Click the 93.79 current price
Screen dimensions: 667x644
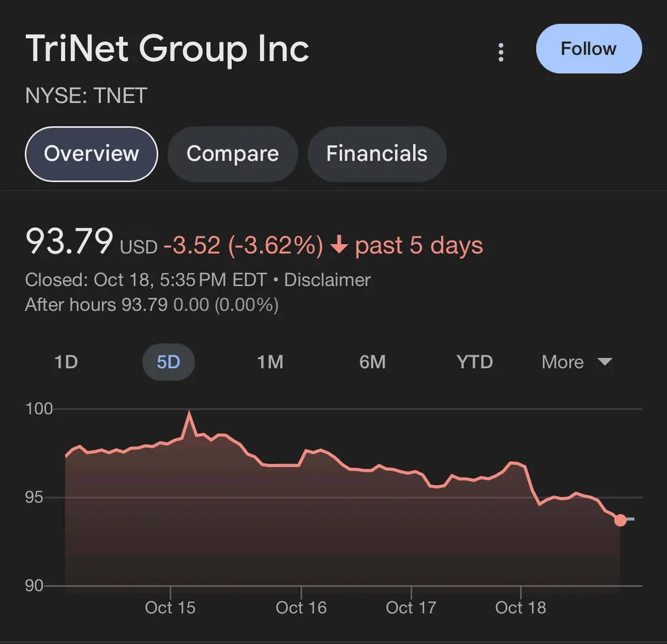coord(69,241)
